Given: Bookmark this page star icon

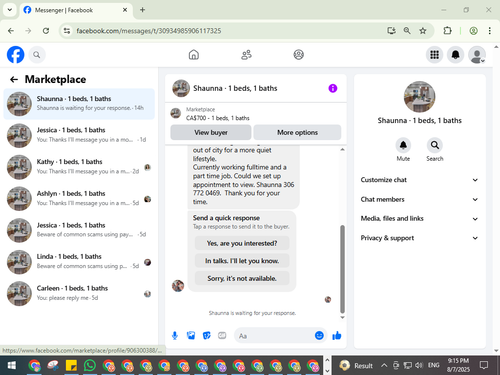Looking at the screenshot, I should pos(423,31).
